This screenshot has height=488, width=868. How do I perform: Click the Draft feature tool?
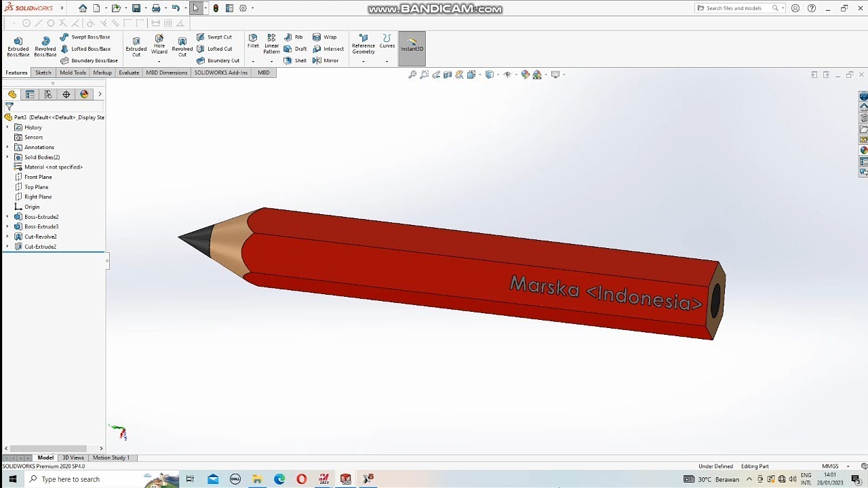click(x=295, y=49)
